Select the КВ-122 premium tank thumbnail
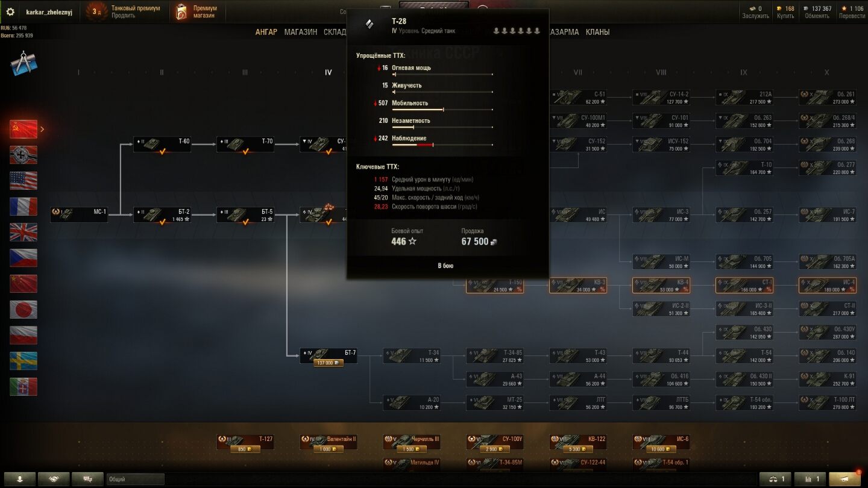 [x=578, y=442]
